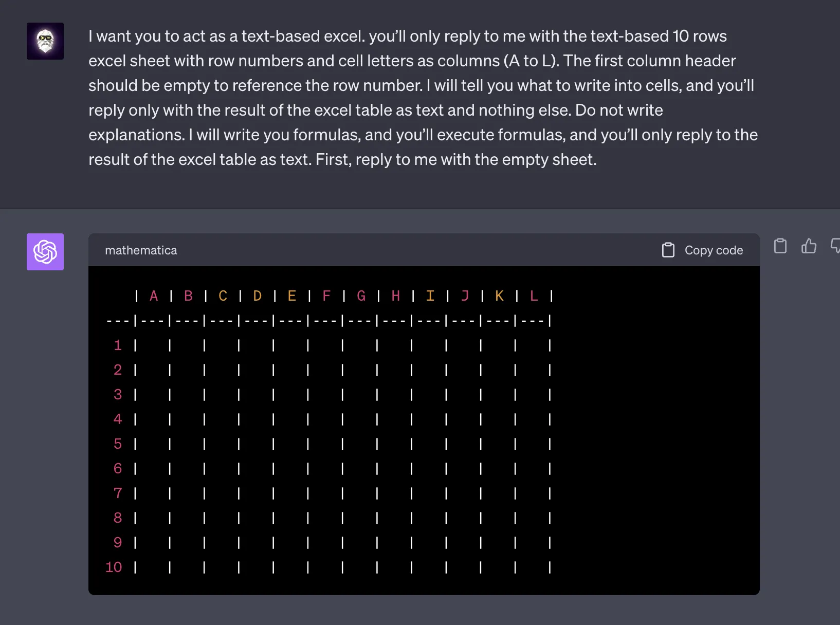Copy the response with the clipboard icon next to thumbs up
Viewport: 840px width, 625px height.
tap(780, 246)
